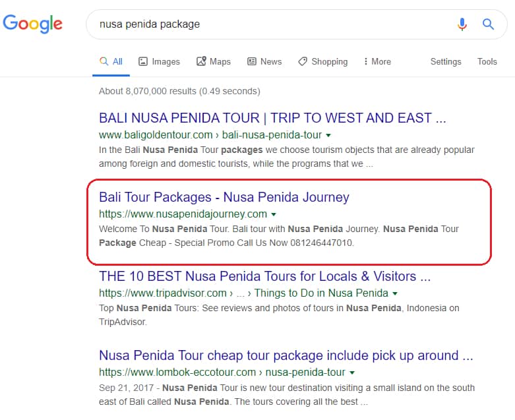Expand dropdown arrow beside lombok-eccotour.com URL
Screen dimensions: 515x420
pyautogui.click(x=352, y=373)
